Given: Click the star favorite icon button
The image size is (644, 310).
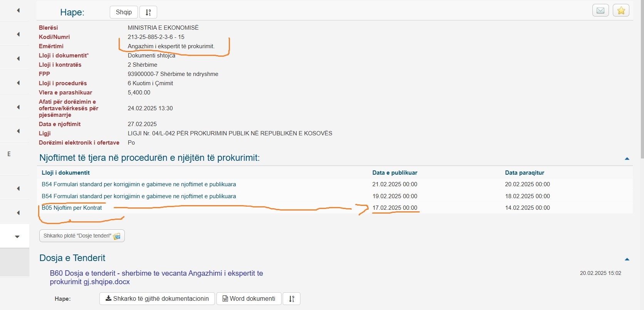Looking at the screenshot, I should coord(621,10).
